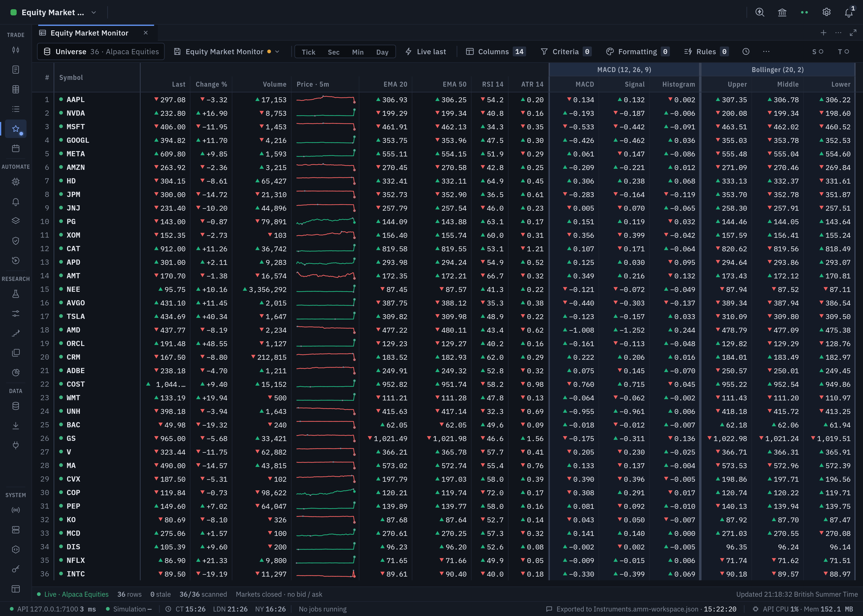Open the Universe Alpaca Equities selector
863x616 pixels.
click(x=101, y=52)
